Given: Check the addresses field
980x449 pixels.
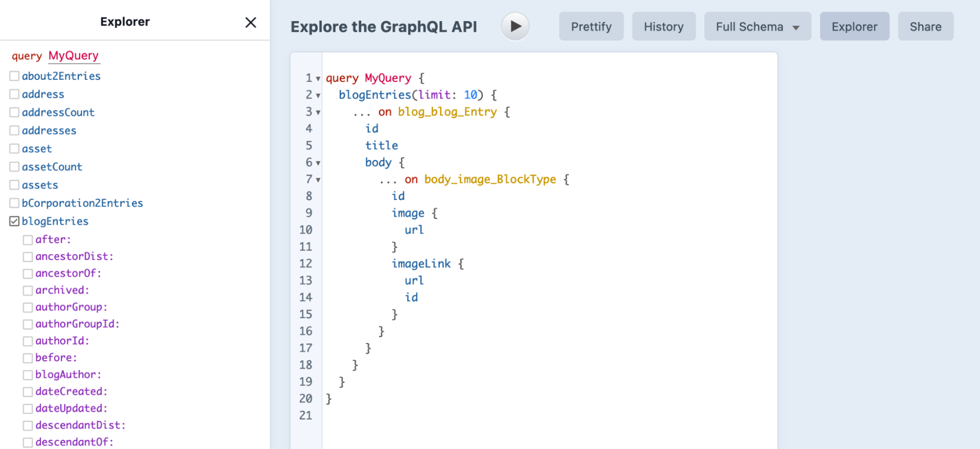Looking at the screenshot, I should [14, 130].
